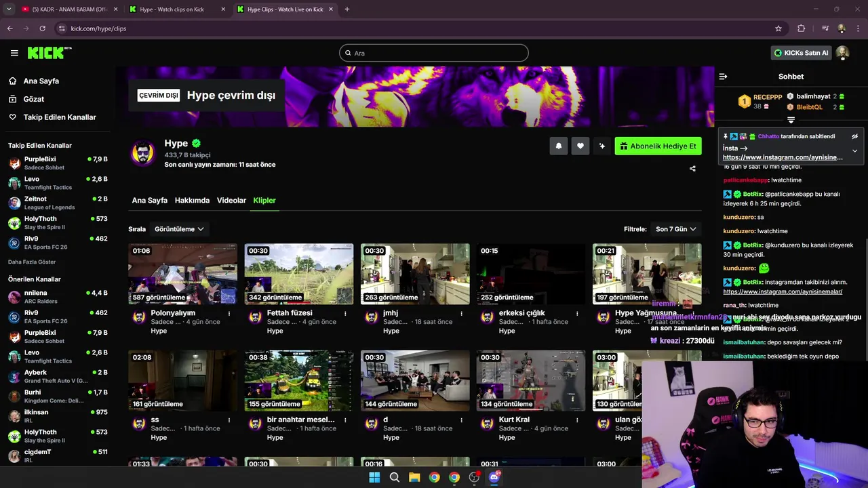This screenshot has width=868, height=488.
Task: Open options menu for Kurt Kral clip
Action: (x=577, y=420)
